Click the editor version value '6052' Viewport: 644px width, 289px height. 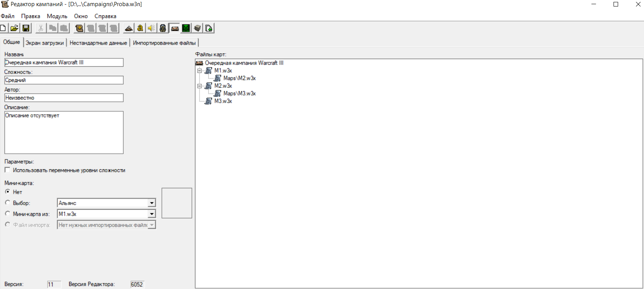[137, 284]
